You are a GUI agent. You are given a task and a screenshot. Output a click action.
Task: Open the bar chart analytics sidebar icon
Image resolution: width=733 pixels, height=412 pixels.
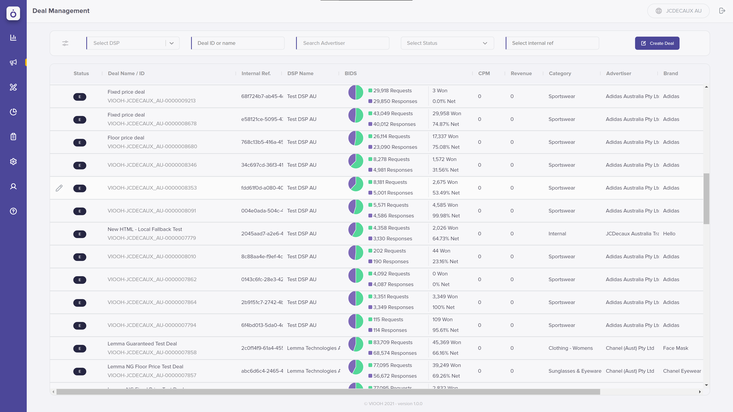click(13, 38)
